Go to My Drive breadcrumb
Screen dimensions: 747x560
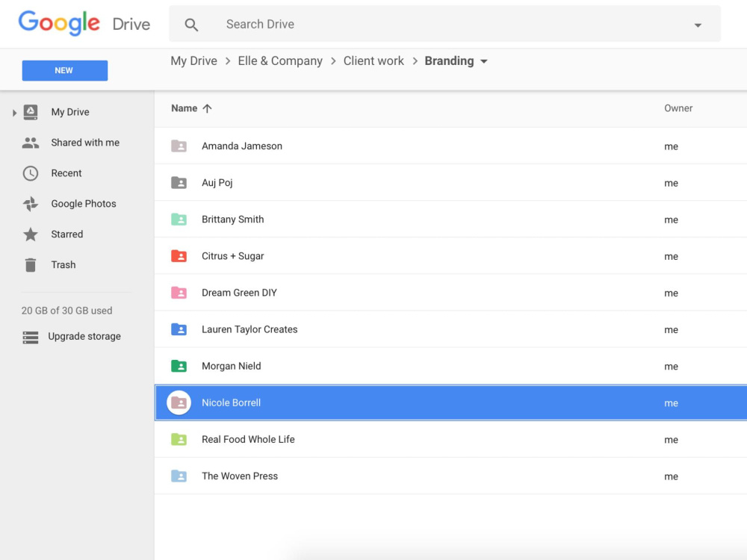[193, 61]
